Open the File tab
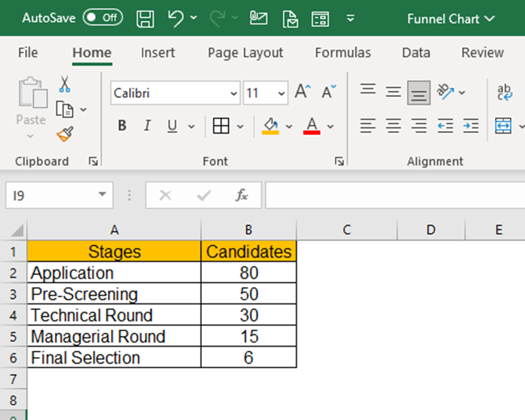The image size is (525, 420). coord(28,53)
